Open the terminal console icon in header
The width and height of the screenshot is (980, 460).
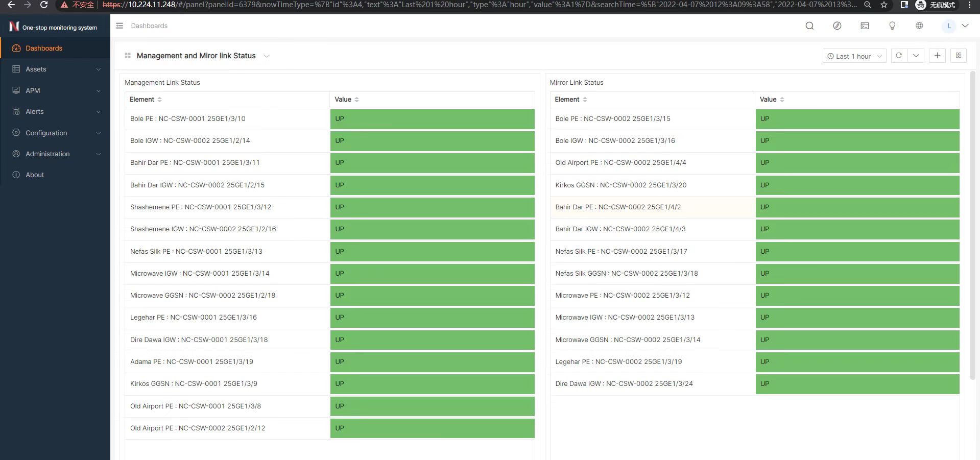pos(865,26)
